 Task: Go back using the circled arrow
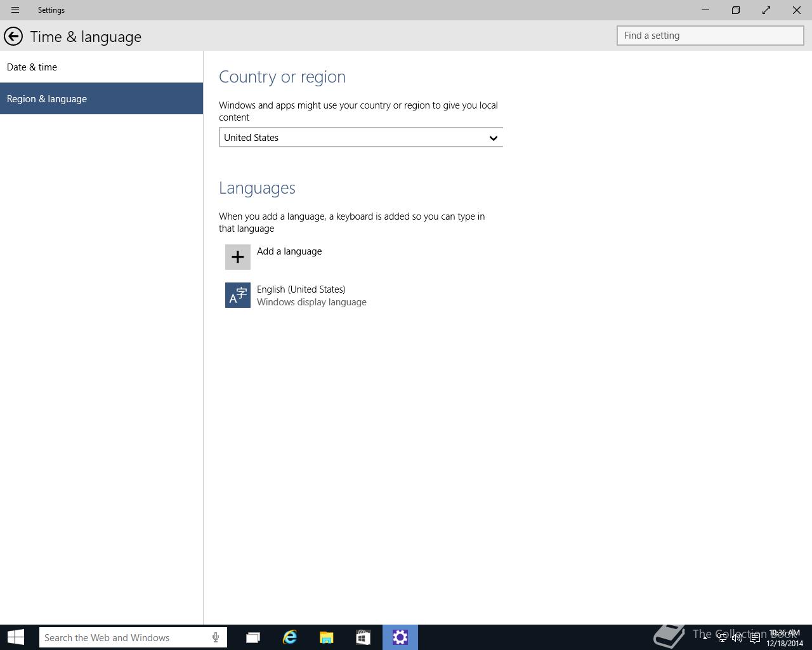(x=13, y=36)
